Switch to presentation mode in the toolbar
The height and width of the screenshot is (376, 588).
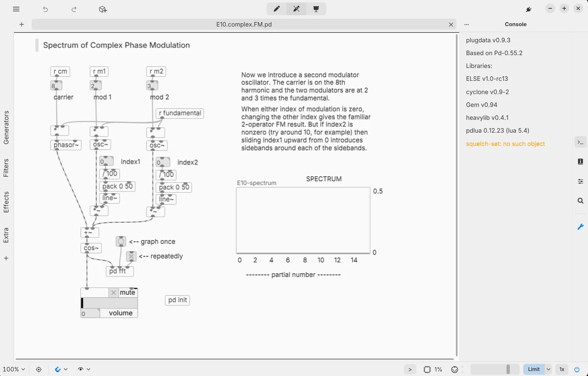pos(316,9)
